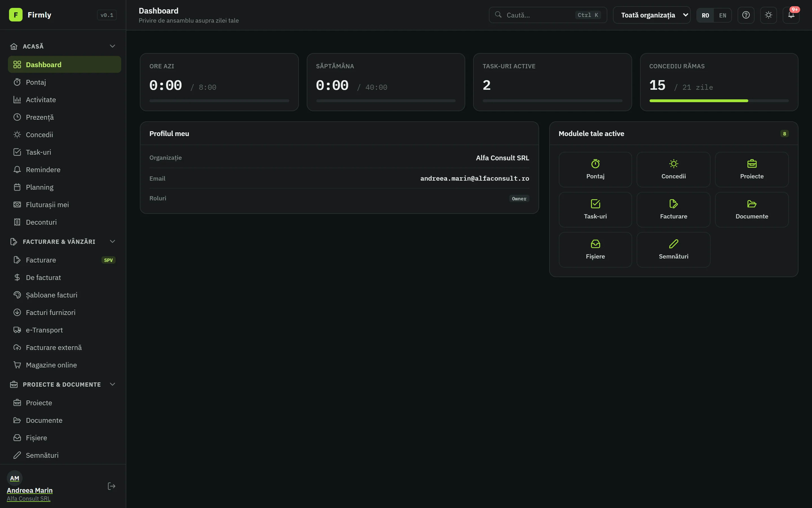Open Planning from the sidebar
Screen dimensions: 812x508
[x=64, y=187]
